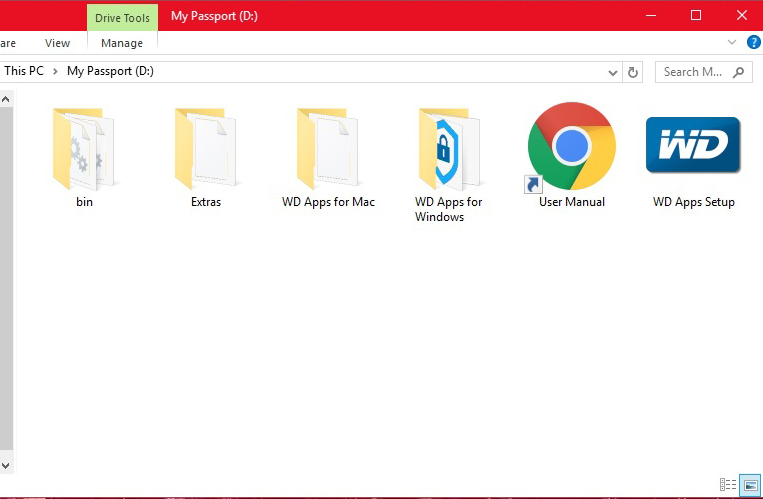This screenshot has height=499, width=763.
Task: Expand the ribbon with the chevron
Action: (x=731, y=42)
